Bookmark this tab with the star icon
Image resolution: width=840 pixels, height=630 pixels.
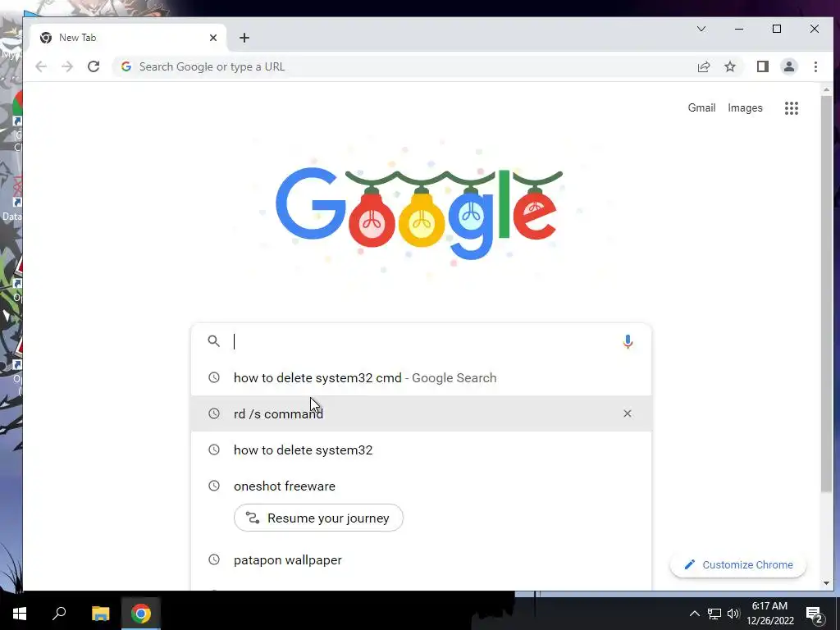tap(729, 66)
